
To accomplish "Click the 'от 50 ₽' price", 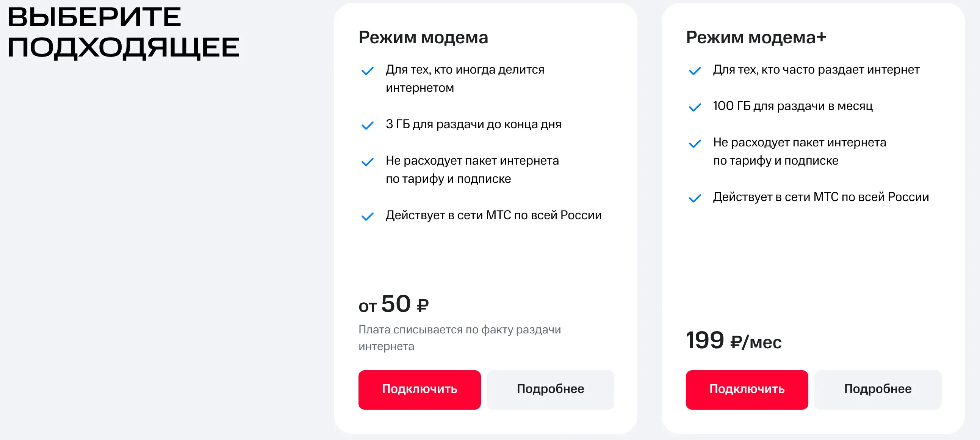I will click(x=393, y=305).
